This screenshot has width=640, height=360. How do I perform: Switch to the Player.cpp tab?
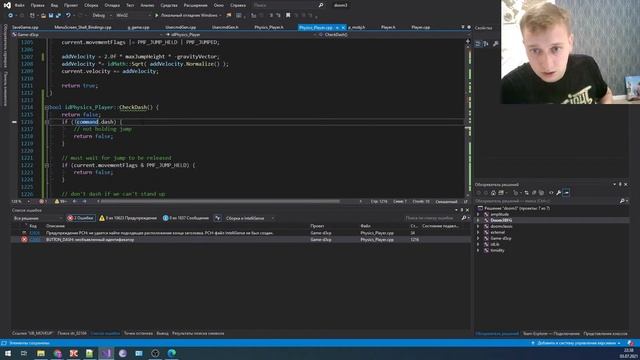point(420,27)
